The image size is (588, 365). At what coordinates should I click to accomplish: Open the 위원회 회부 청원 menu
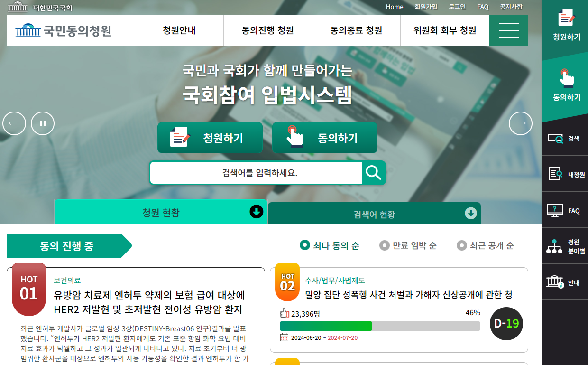point(445,31)
